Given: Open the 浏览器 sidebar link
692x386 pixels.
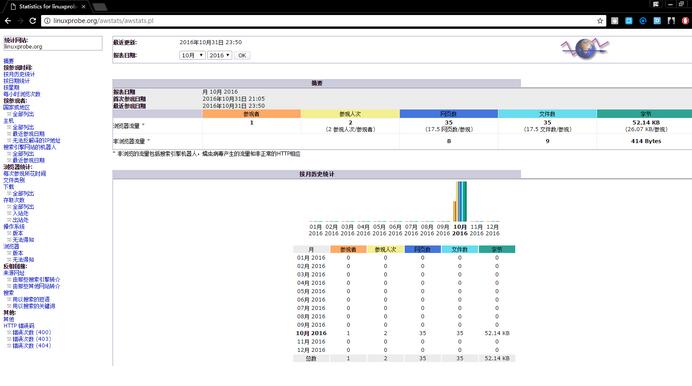Looking at the screenshot, I should coord(11,246).
